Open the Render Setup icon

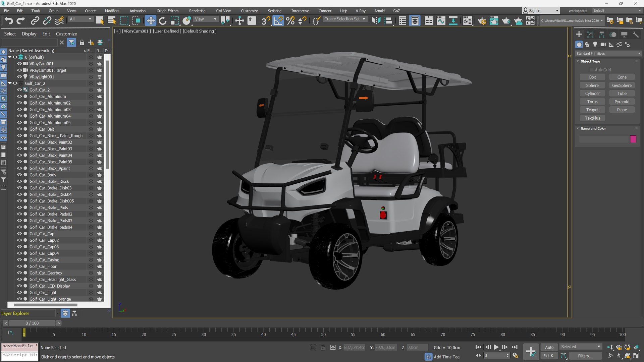click(x=482, y=21)
